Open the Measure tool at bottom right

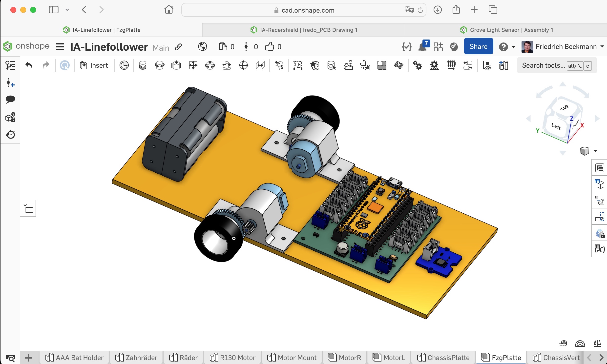click(x=563, y=344)
